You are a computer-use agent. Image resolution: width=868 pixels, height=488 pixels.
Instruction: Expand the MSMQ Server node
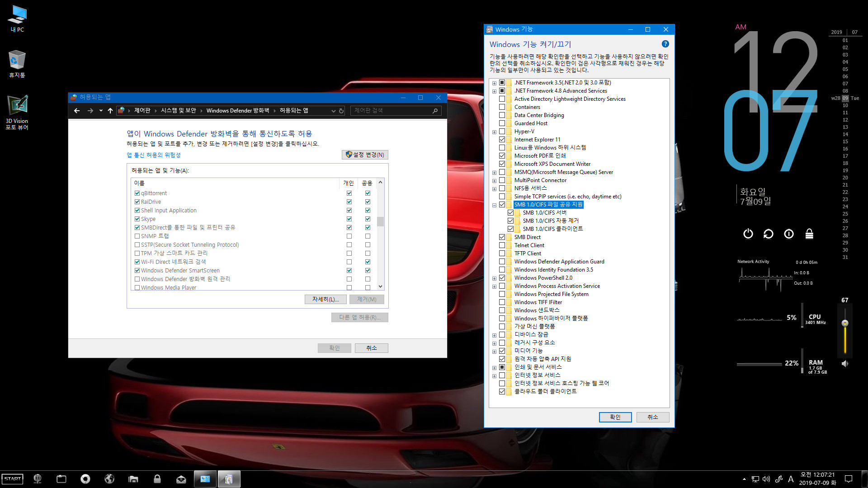pos(494,173)
